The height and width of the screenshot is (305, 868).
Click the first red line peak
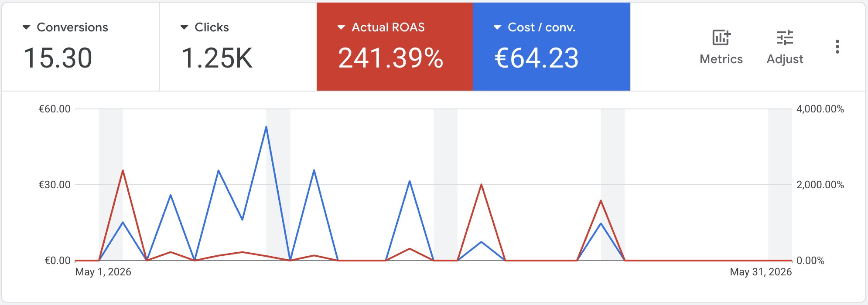pos(123,170)
